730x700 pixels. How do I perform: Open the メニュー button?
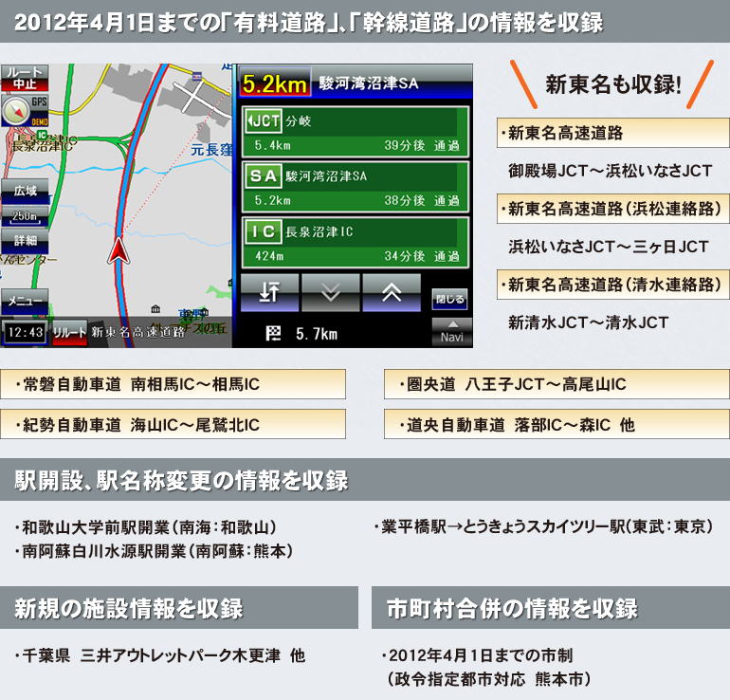coord(25,301)
